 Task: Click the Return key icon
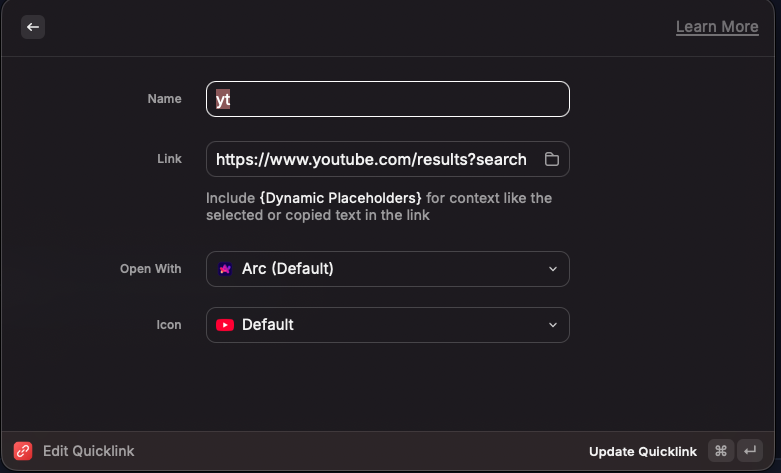point(749,451)
